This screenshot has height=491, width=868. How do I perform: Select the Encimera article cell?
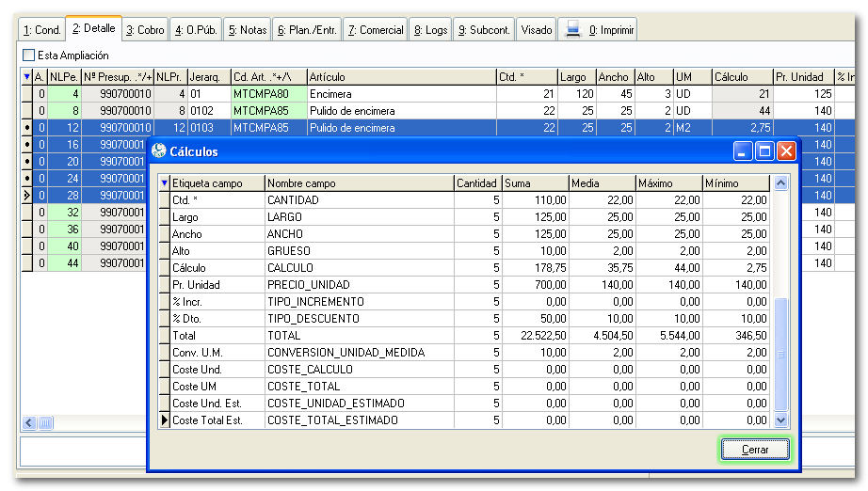click(401, 94)
